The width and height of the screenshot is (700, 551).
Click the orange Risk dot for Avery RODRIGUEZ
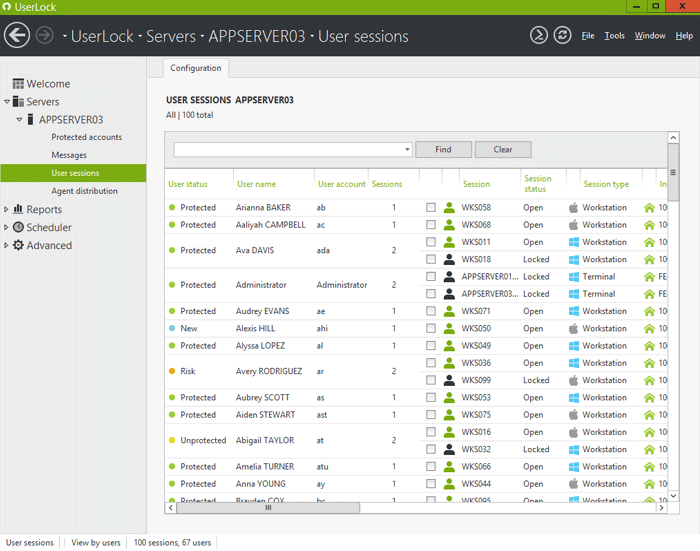pyautogui.click(x=172, y=371)
